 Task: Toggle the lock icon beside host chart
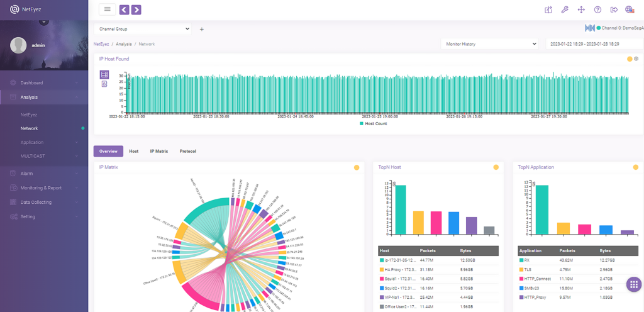104,84
